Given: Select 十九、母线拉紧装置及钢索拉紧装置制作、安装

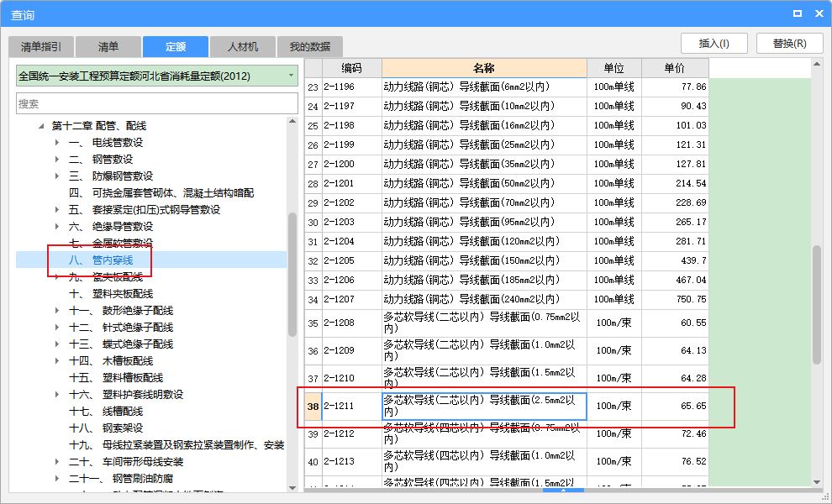Looking at the screenshot, I should 176,444.
